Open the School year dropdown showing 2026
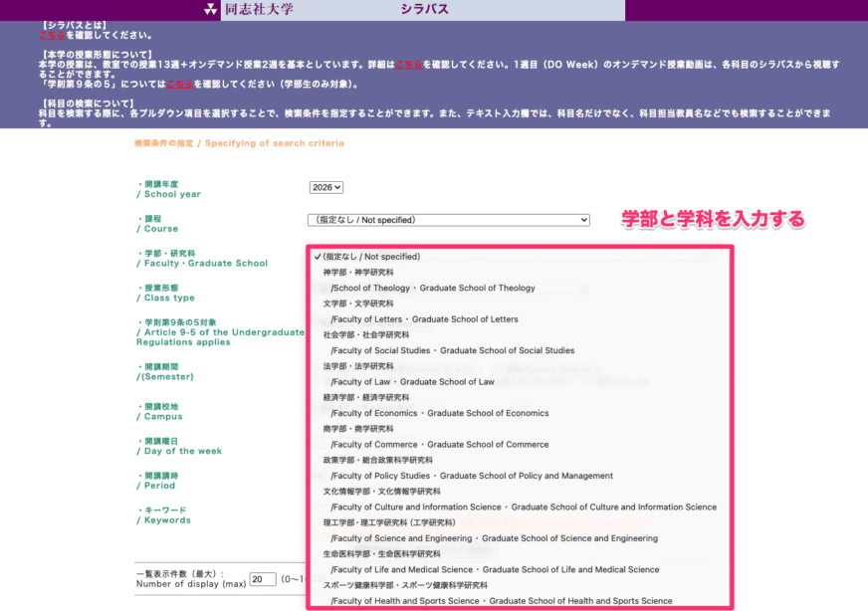868x611 pixels. [325, 187]
